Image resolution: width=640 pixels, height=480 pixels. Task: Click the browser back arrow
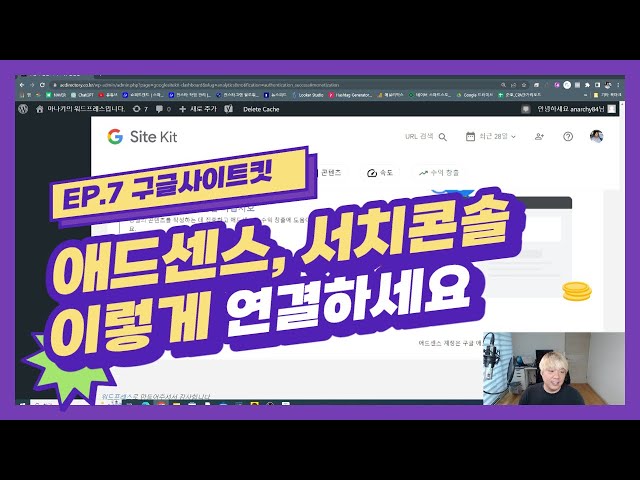[22, 85]
